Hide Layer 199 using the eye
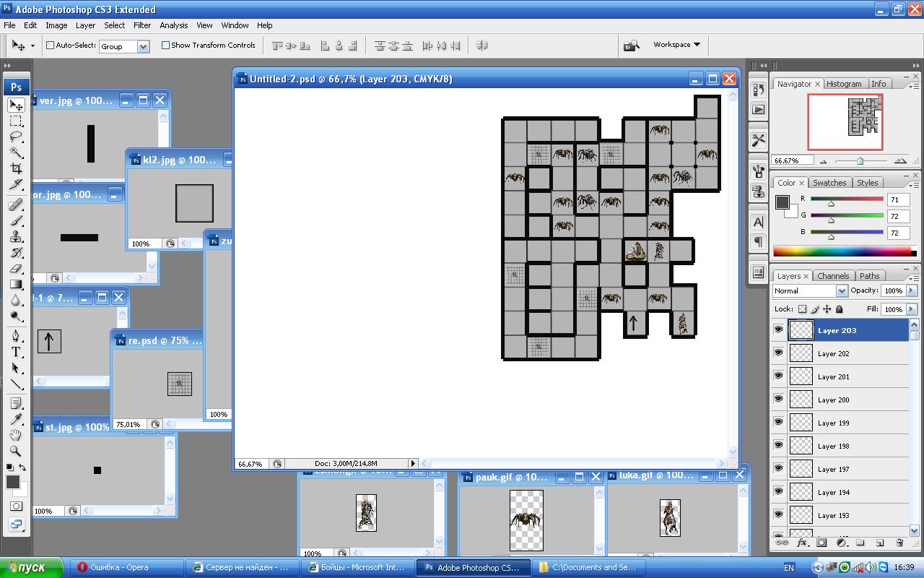This screenshot has width=924, height=578. tap(778, 423)
